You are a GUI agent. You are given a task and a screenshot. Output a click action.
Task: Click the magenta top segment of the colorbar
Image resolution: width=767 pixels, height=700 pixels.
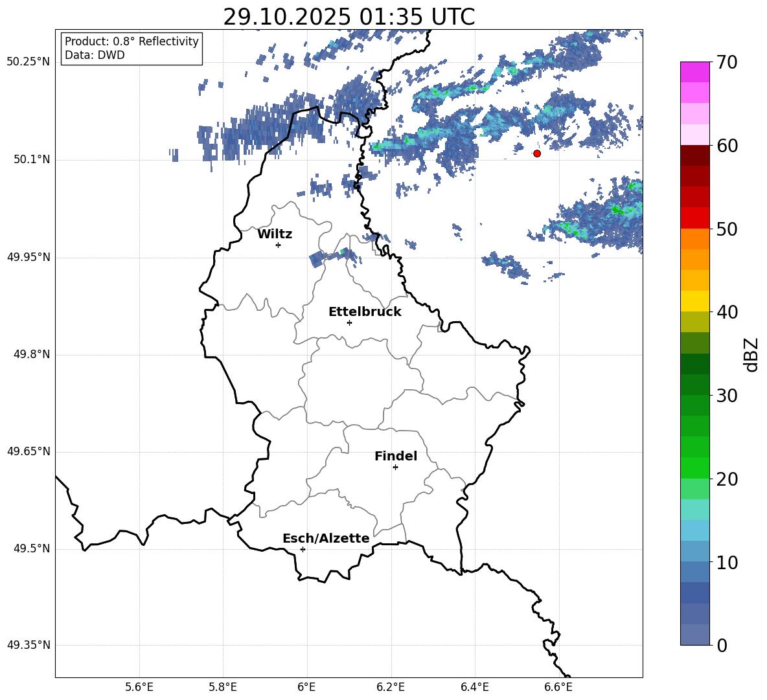click(x=694, y=73)
